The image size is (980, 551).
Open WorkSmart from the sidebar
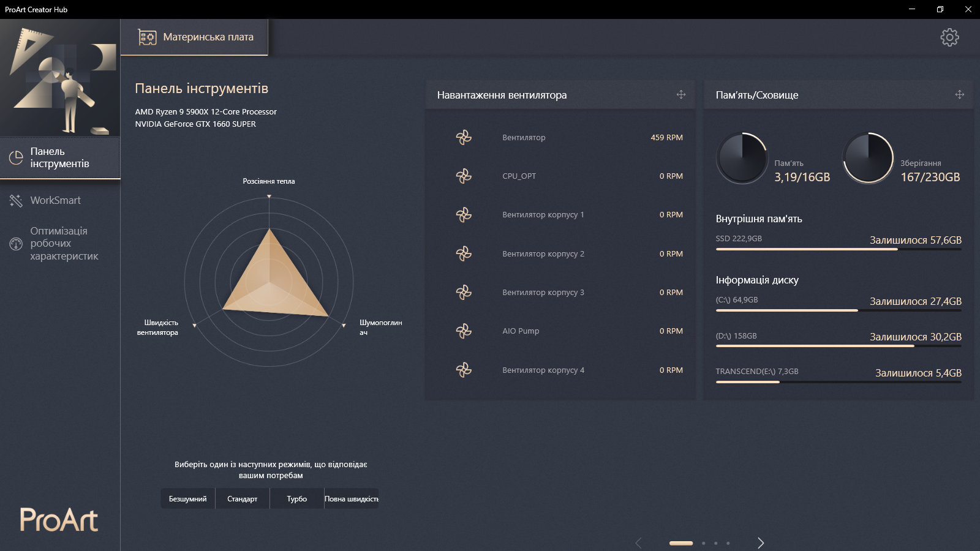click(60, 201)
